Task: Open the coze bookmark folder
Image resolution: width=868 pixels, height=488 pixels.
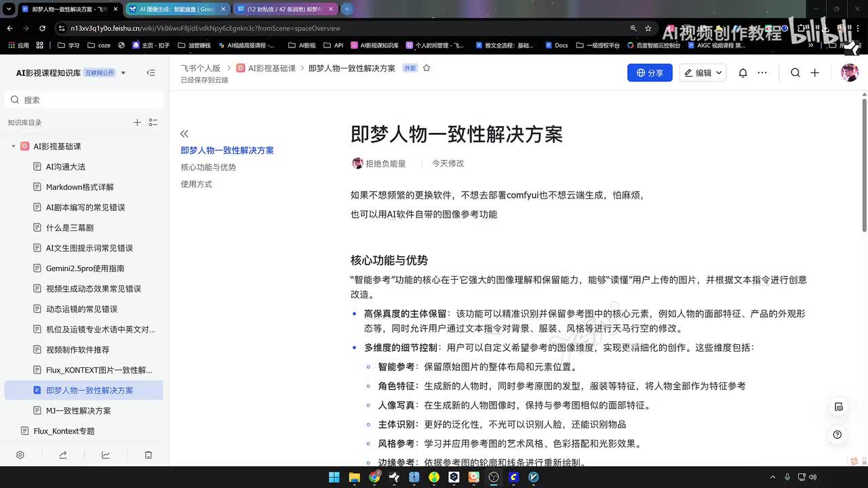Action: [98, 45]
